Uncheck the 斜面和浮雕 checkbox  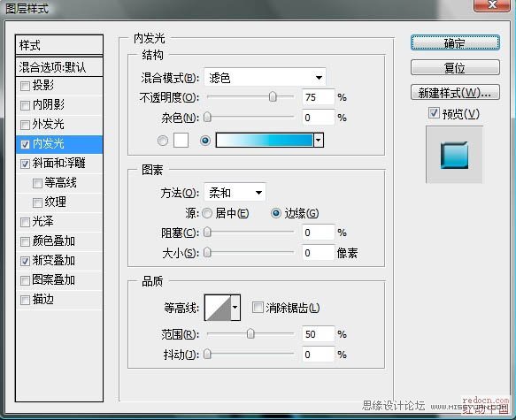pyautogui.click(x=25, y=164)
